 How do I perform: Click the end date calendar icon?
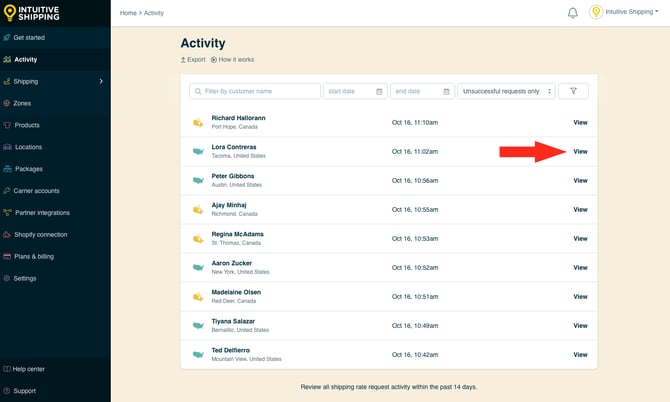tap(446, 91)
